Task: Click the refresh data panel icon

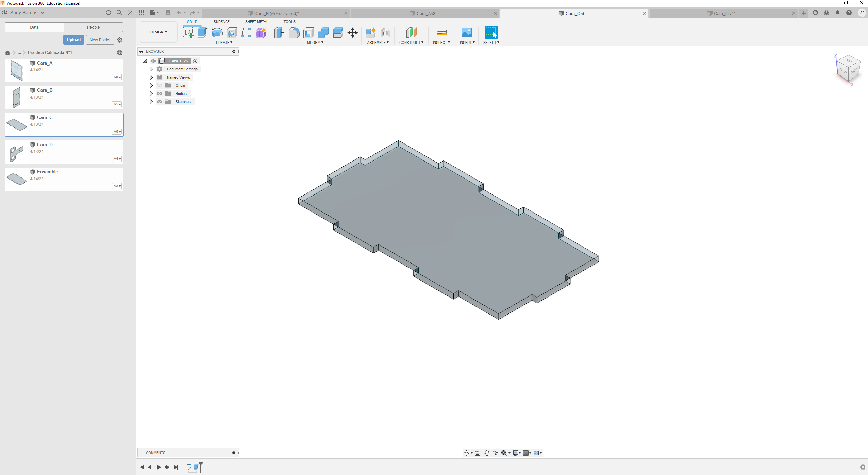Action: [x=108, y=13]
